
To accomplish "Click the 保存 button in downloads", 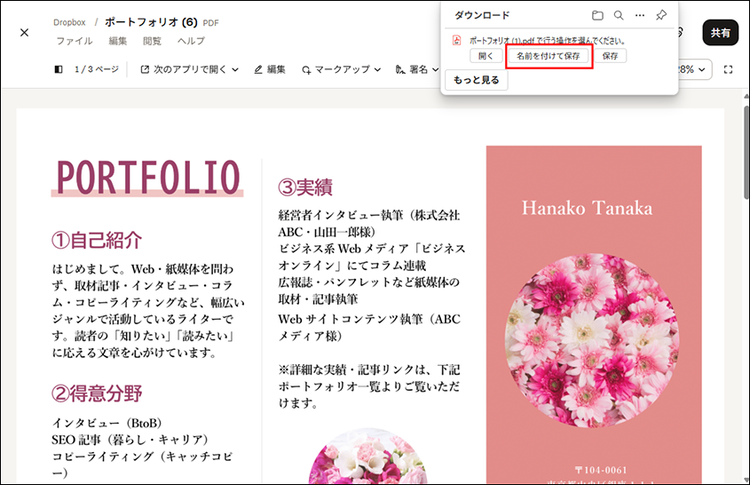I will pos(610,56).
